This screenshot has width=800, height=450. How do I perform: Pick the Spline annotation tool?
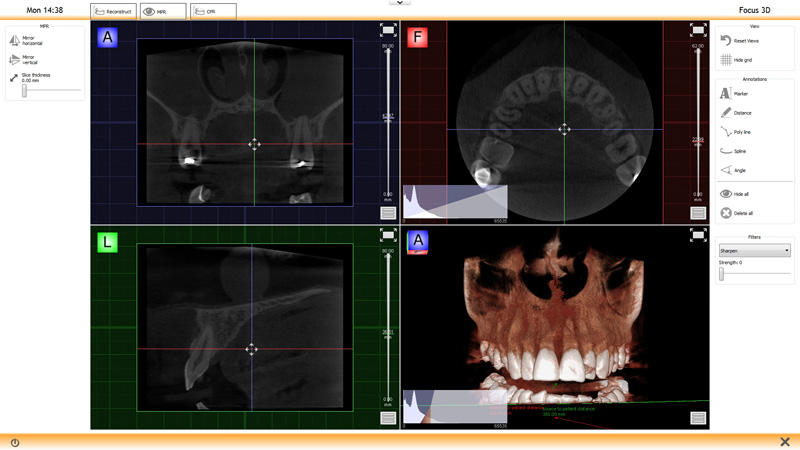coord(726,151)
